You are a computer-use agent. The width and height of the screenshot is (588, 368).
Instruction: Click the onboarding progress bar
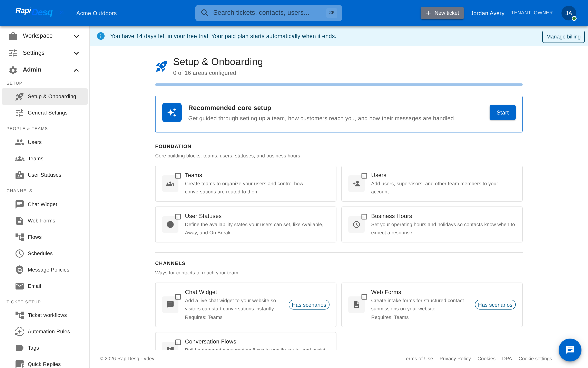(x=339, y=85)
